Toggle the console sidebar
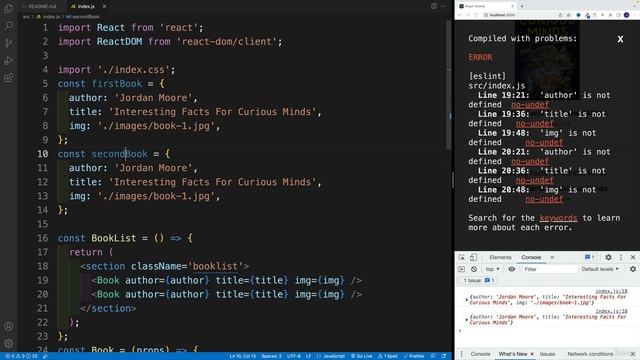This screenshot has width=640, height=360. point(462,269)
